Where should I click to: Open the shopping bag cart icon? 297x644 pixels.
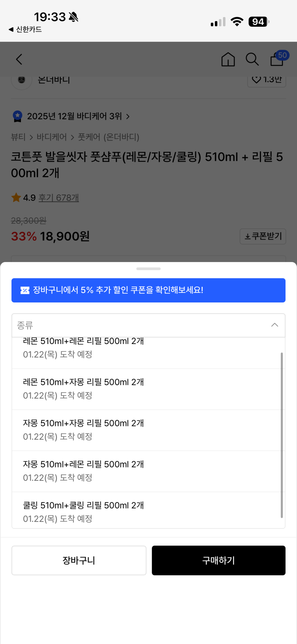click(277, 59)
